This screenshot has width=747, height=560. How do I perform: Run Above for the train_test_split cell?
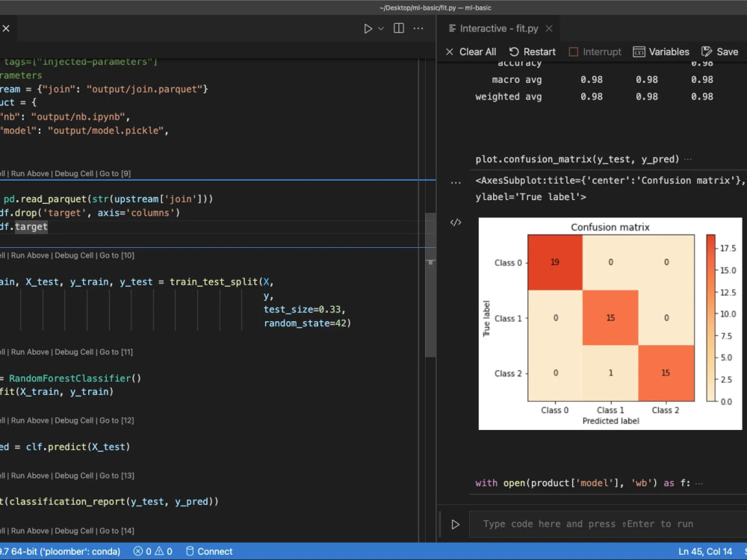[30, 255]
